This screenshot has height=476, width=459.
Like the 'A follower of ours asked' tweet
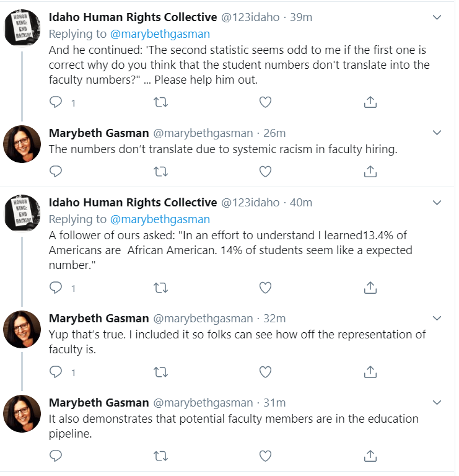tap(265, 288)
